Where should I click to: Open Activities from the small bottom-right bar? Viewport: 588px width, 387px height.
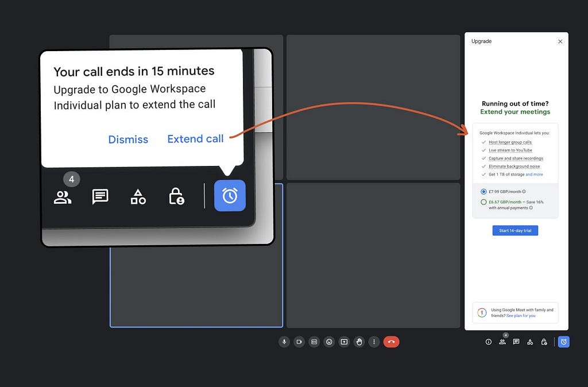coord(530,342)
